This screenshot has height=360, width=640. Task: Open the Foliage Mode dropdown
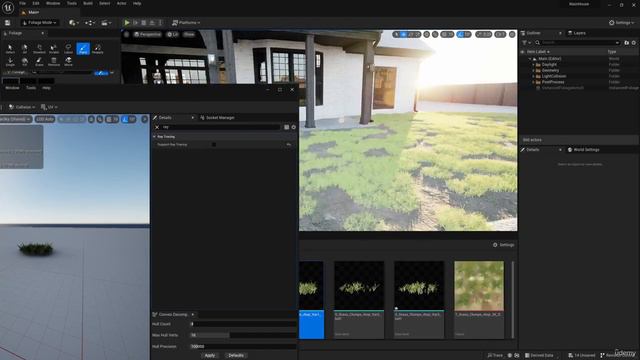click(x=40, y=23)
